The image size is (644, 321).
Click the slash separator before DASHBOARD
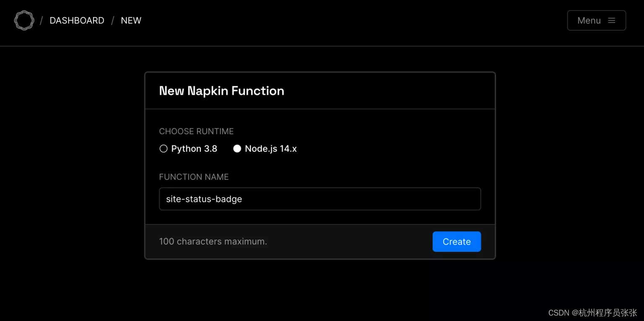tap(41, 21)
